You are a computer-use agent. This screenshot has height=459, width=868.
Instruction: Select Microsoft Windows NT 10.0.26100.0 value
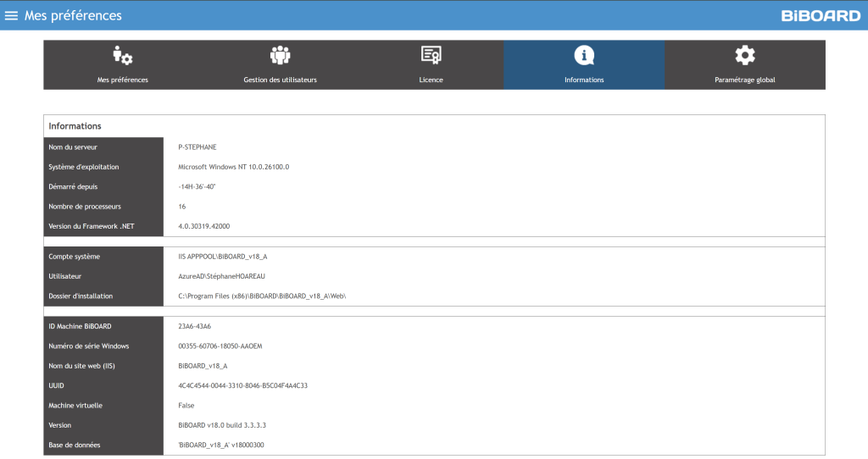click(234, 167)
